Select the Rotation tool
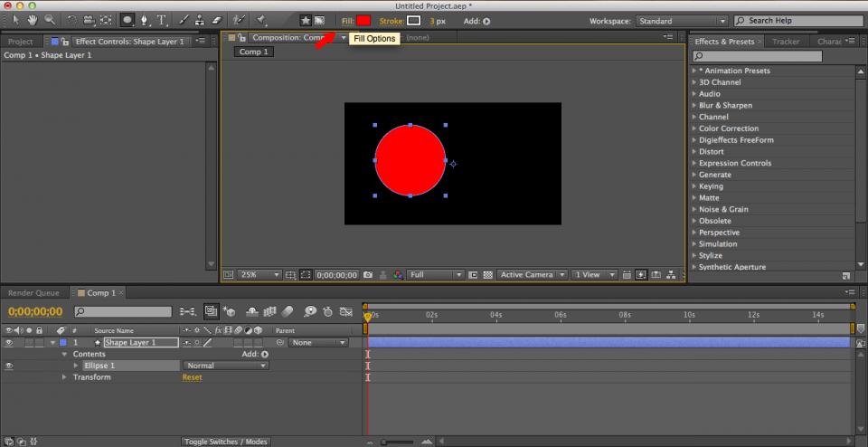This screenshot has width=868, height=447. click(72, 20)
